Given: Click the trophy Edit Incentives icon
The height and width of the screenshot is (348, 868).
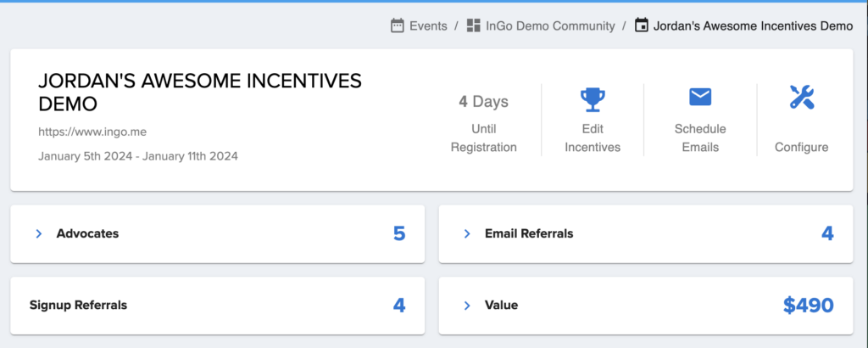Looking at the screenshot, I should tap(593, 100).
